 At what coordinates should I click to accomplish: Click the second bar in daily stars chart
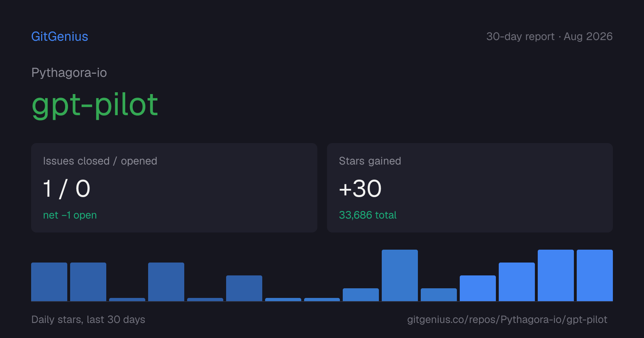(x=88, y=282)
